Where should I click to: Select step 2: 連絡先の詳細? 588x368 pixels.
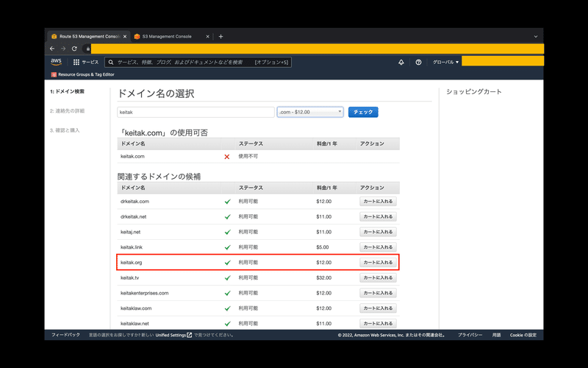pyautogui.click(x=67, y=111)
